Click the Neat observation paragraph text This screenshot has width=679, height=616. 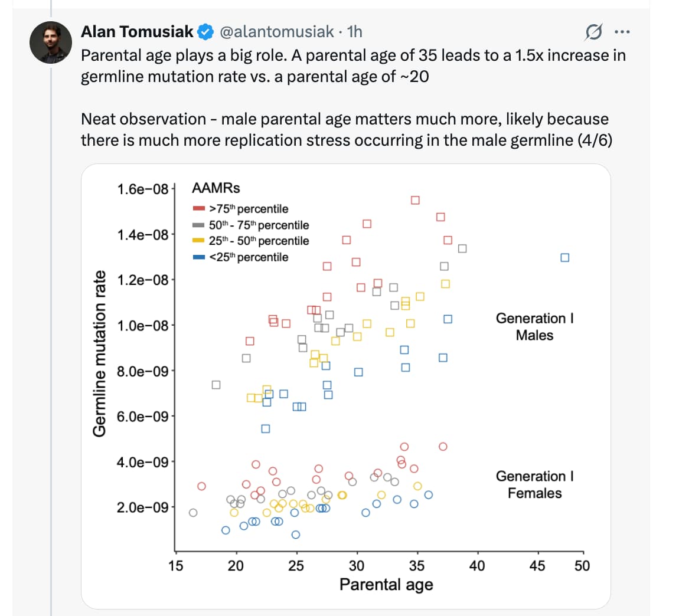point(345,130)
